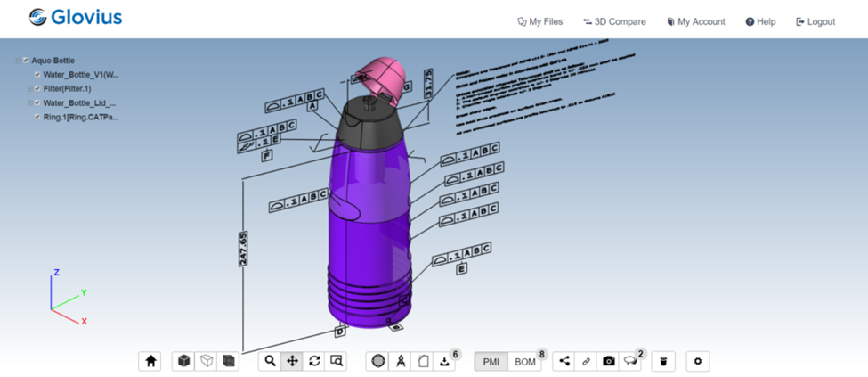The height and width of the screenshot is (377, 868).
Task: Open the compass measure tool
Action: click(x=401, y=361)
